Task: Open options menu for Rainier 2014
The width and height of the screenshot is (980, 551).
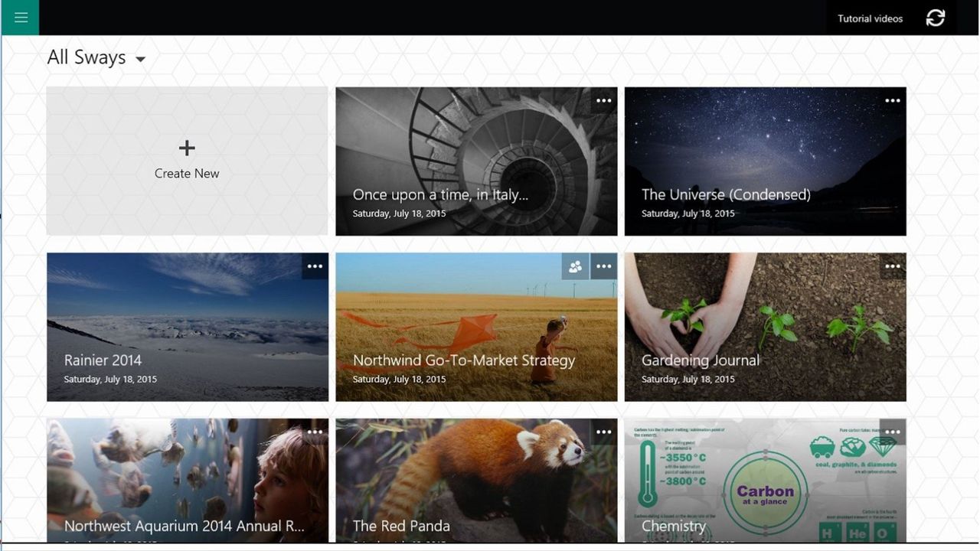Action: tap(315, 266)
